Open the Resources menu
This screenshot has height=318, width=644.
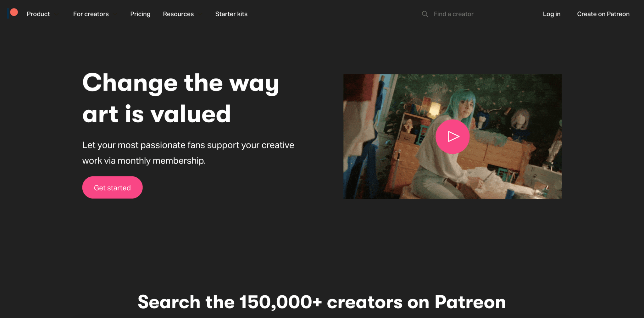coord(178,14)
